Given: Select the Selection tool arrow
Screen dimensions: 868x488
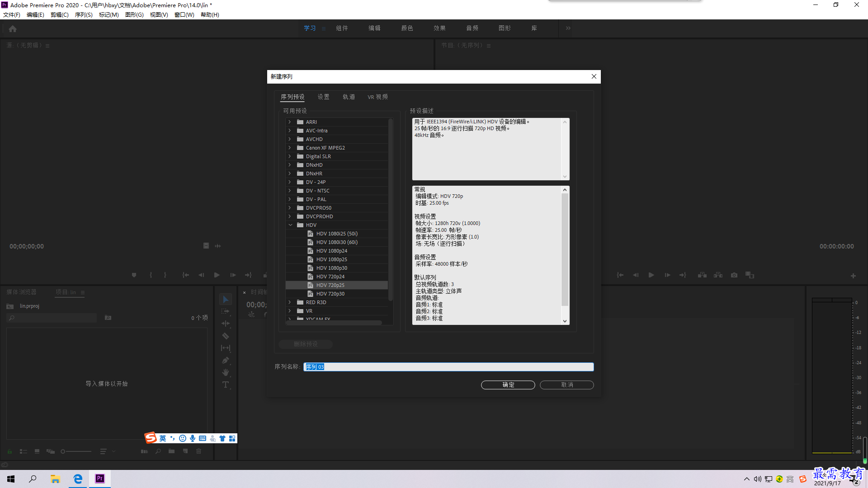Looking at the screenshot, I should point(226,299).
